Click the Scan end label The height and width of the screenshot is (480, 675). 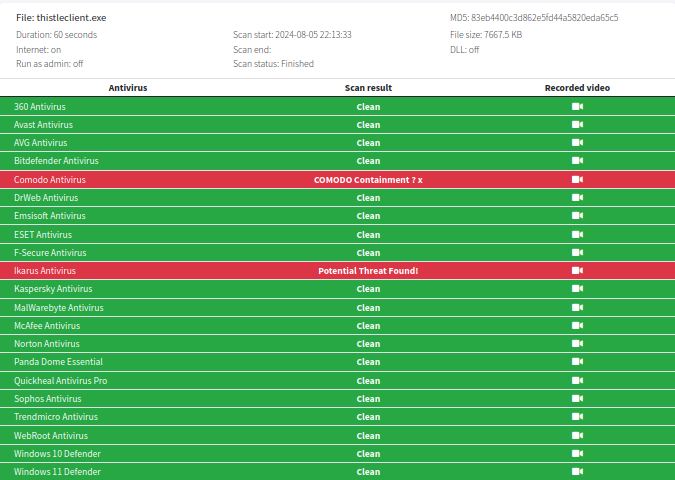pos(252,50)
